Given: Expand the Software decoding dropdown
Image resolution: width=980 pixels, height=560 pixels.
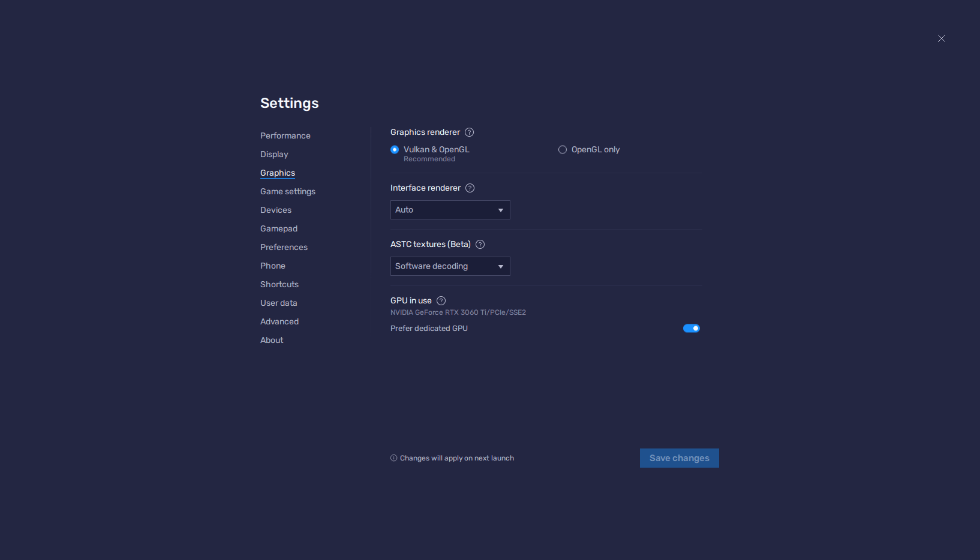Looking at the screenshot, I should tap(450, 266).
